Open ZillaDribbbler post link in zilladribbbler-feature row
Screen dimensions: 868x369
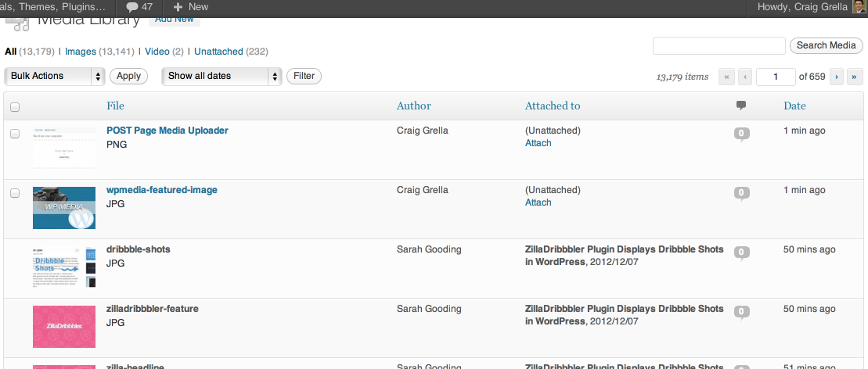pyautogui.click(x=624, y=315)
